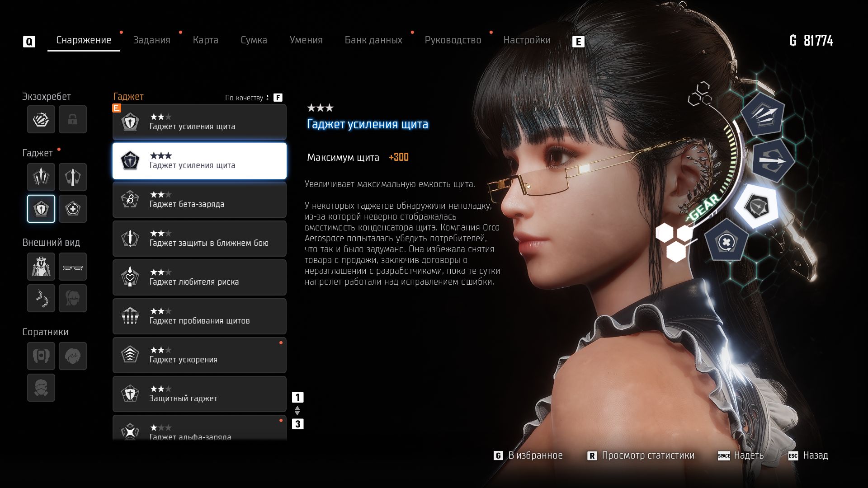The height and width of the screenshot is (488, 868).
Task: Select Гаджет любителя риска list item
Action: point(199,277)
